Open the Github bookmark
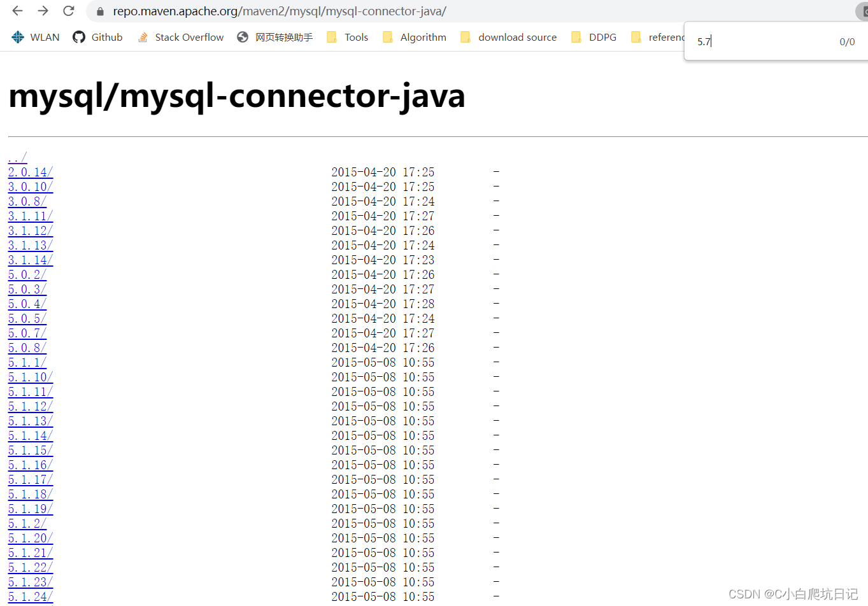This screenshot has width=868, height=606. click(97, 38)
